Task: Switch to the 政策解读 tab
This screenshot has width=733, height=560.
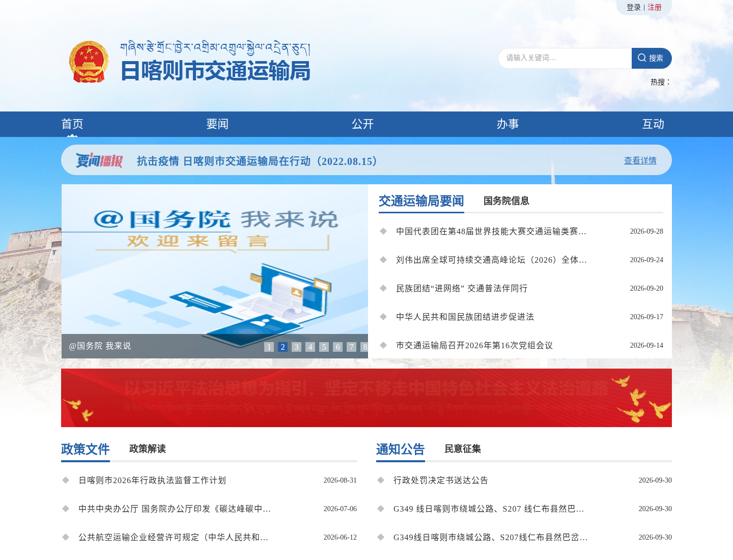Action: point(148,449)
